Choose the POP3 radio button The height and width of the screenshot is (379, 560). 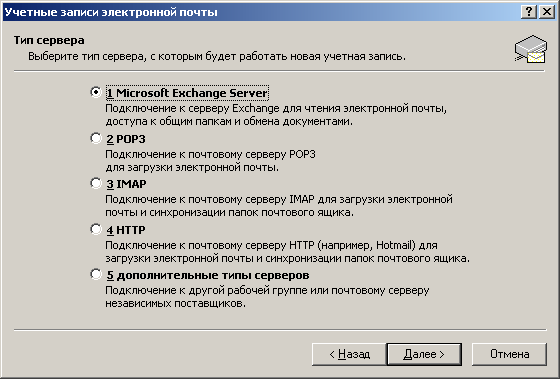click(96, 138)
